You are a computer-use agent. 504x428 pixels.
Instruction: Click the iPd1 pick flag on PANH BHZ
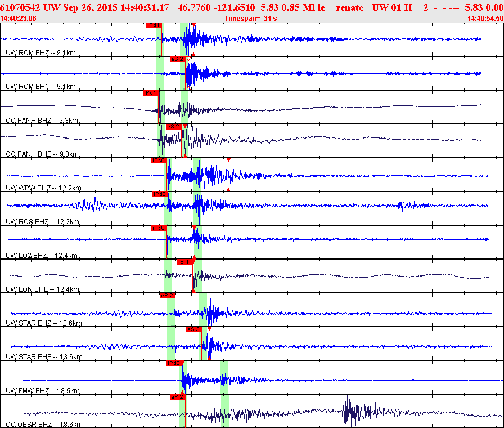click(x=150, y=92)
